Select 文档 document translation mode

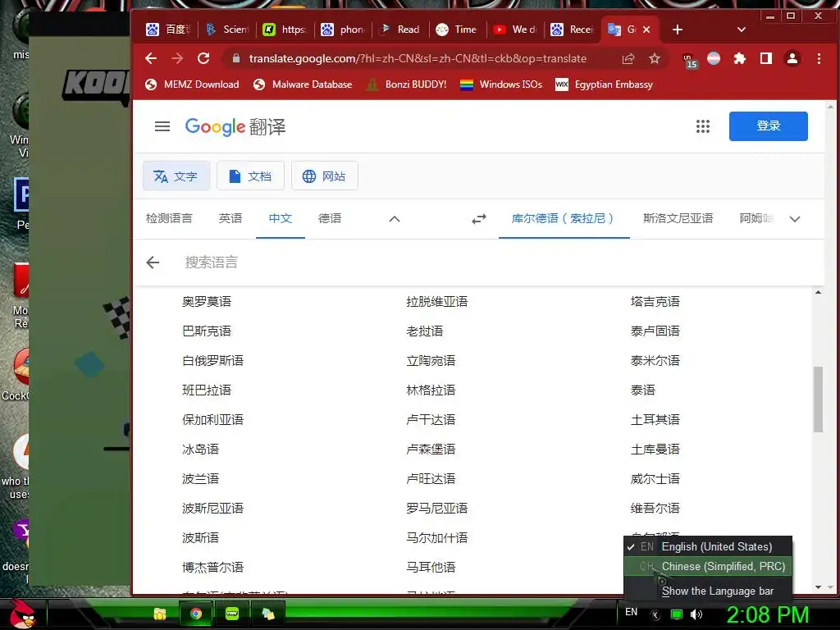[250, 176]
